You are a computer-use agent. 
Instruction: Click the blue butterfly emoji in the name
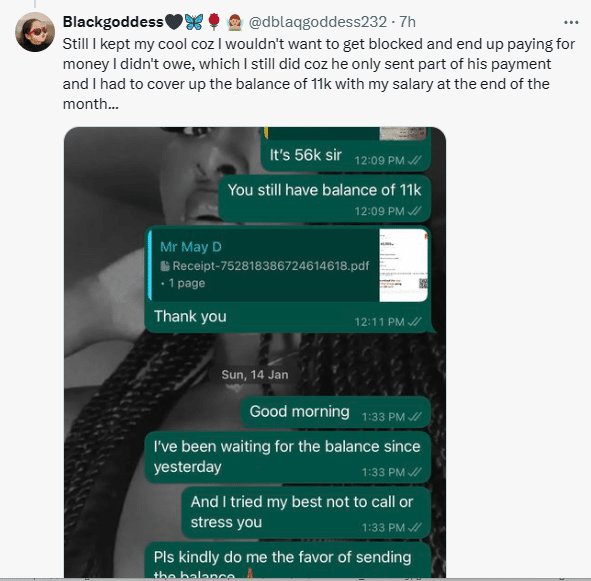pyautogui.click(x=194, y=22)
